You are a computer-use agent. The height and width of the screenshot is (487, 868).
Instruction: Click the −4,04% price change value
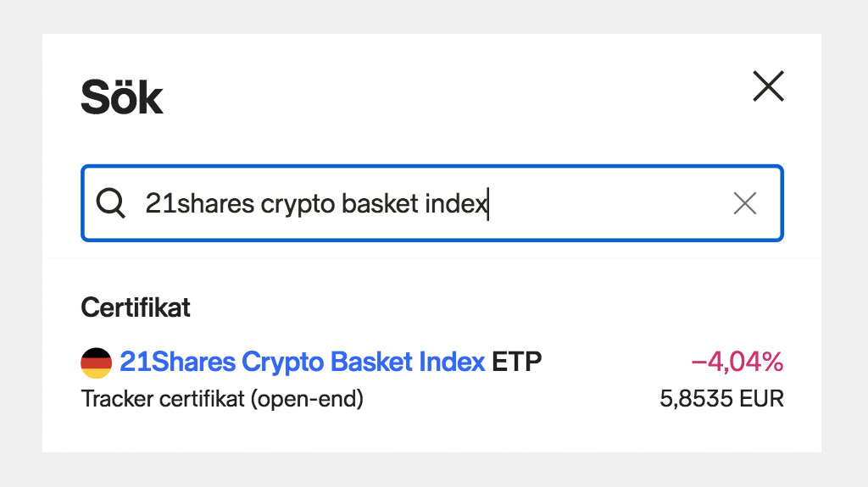(737, 362)
